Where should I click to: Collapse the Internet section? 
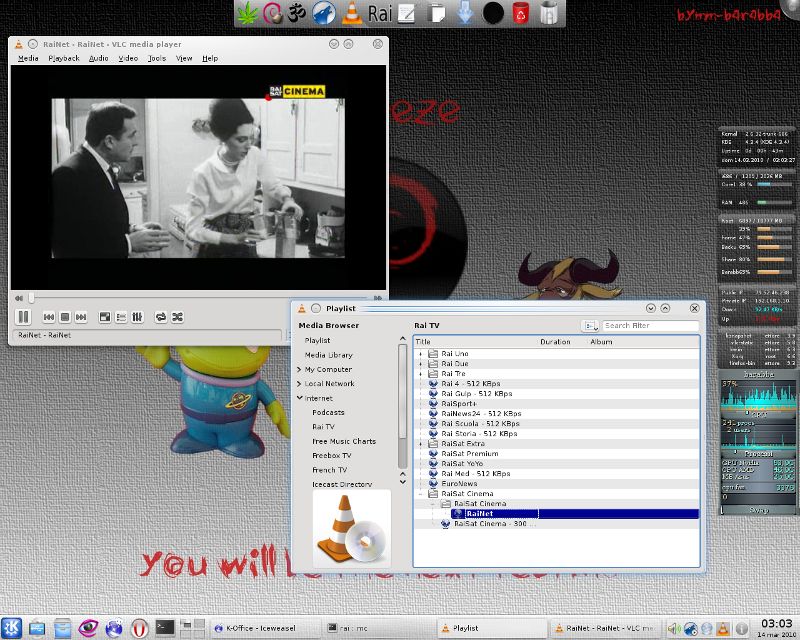tap(299, 398)
